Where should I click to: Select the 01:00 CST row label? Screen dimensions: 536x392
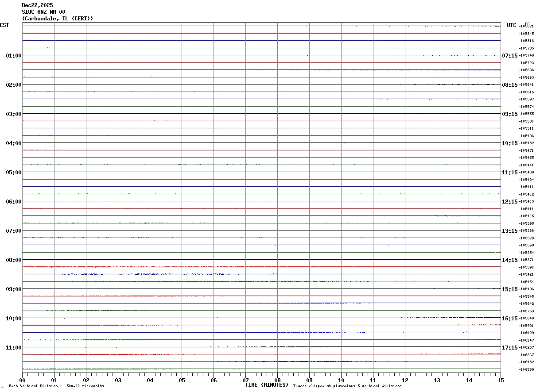(x=14, y=55)
